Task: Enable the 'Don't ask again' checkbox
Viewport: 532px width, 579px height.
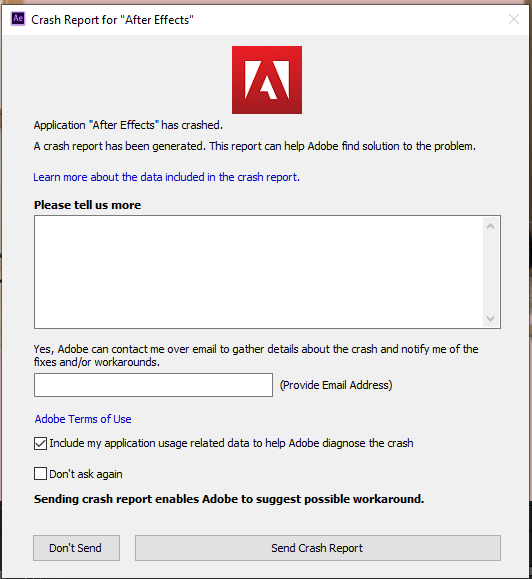Action: (x=40, y=474)
